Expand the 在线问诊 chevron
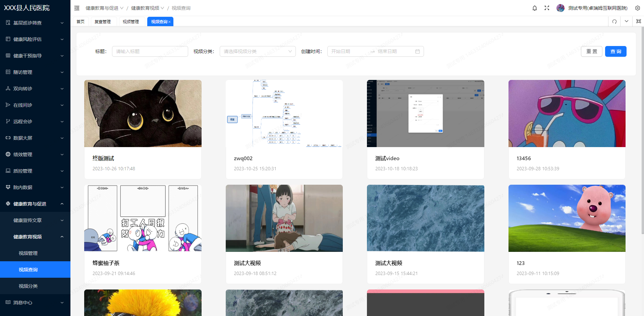The image size is (644, 316). pos(62,105)
